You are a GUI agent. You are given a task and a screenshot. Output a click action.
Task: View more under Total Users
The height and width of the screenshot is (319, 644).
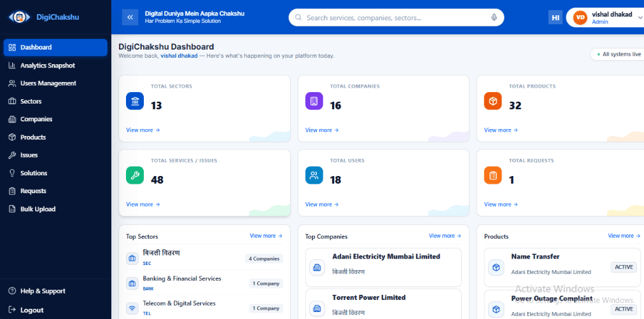coord(322,204)
